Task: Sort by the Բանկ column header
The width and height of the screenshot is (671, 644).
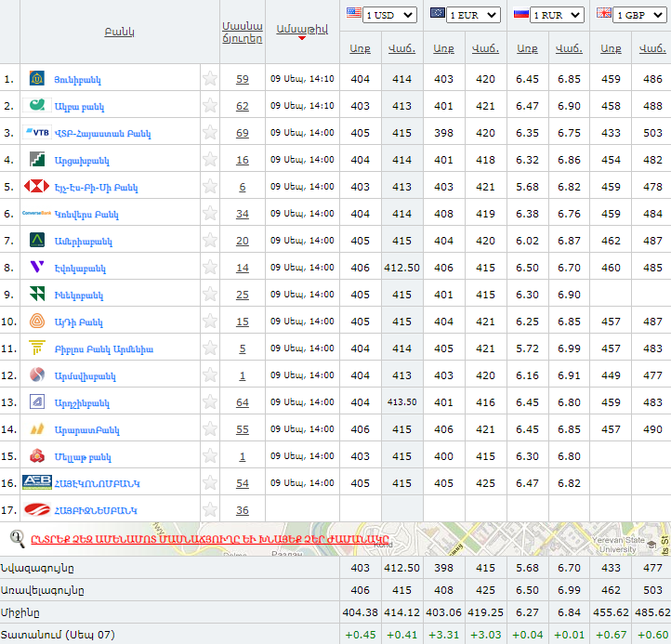Action: [119, 32]
